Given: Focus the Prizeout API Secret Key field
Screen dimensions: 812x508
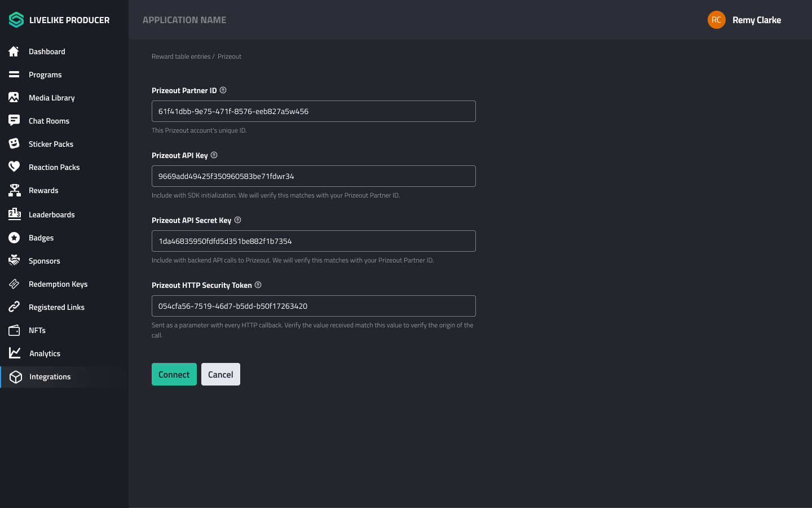Looking at the screenshot, I should tap(314, 241).
